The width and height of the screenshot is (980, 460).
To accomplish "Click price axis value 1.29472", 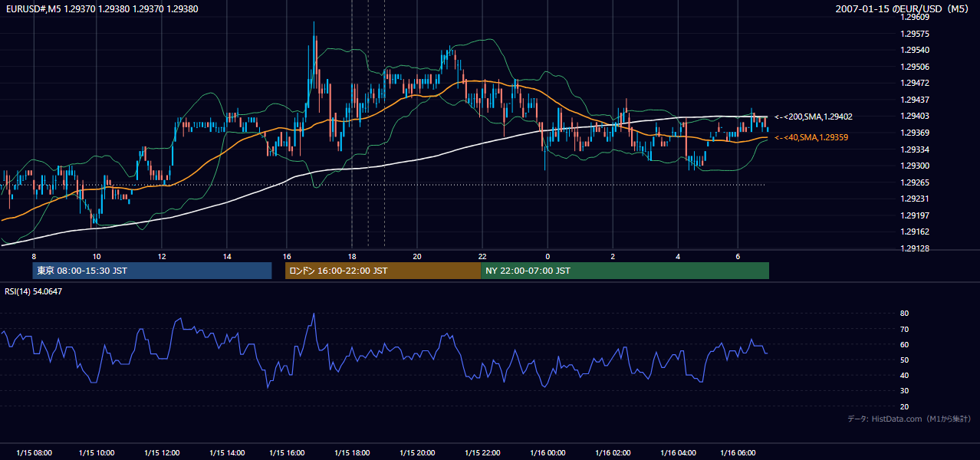I will [x=914, y=83].
